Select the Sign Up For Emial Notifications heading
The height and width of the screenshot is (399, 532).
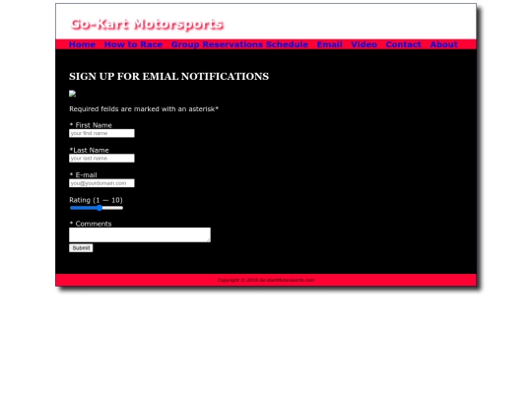click(x=169, y=76)
